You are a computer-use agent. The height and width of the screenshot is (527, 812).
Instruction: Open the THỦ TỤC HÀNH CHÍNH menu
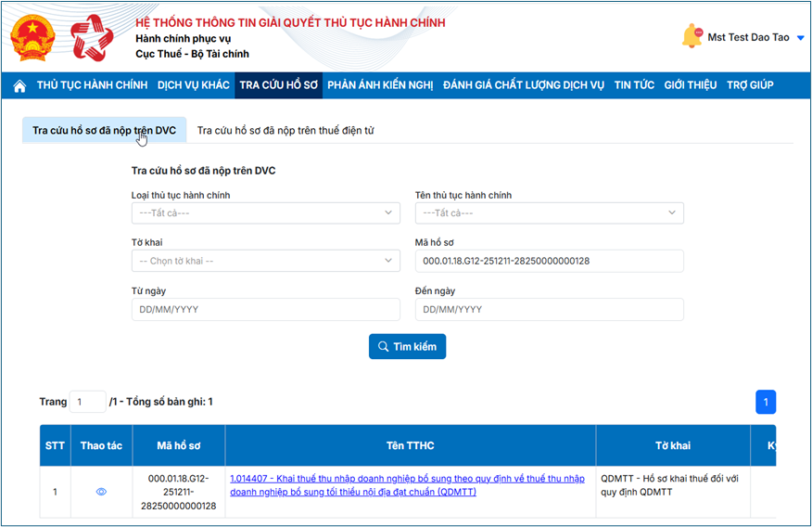pos(92,85)
